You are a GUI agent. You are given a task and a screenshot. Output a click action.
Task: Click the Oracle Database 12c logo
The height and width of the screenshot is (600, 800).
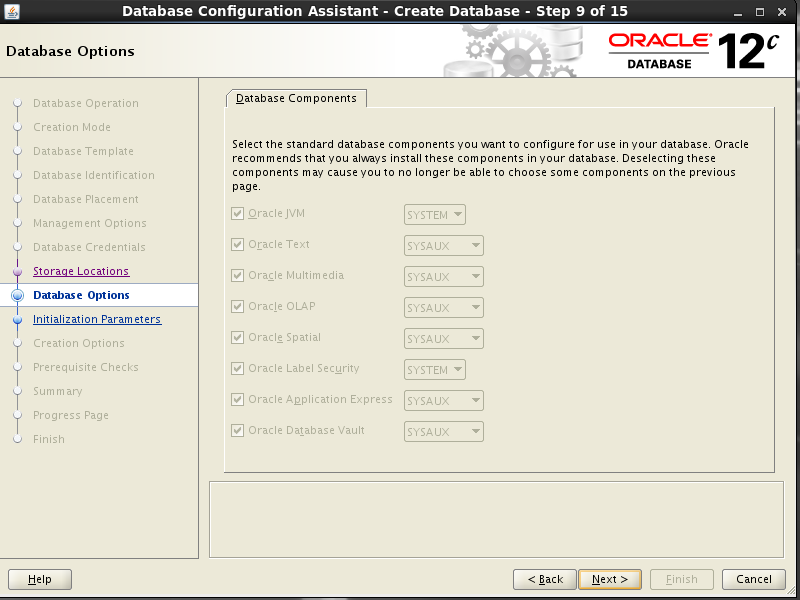(x=694, y=51)
